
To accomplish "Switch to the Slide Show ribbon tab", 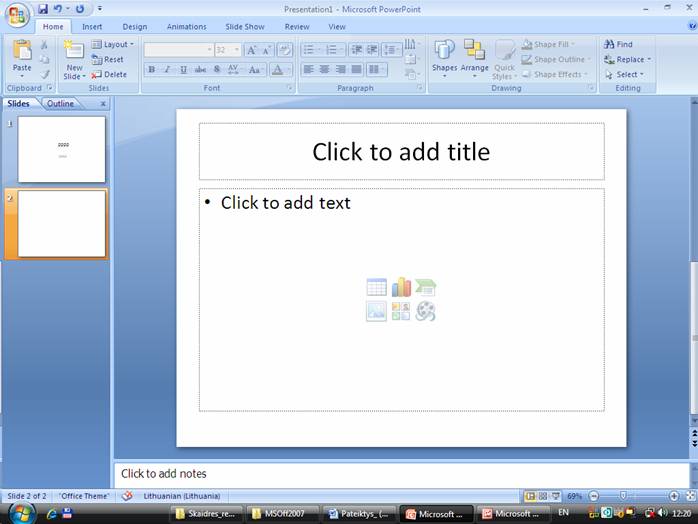I will pyautogui.click(x=245, y=27).
